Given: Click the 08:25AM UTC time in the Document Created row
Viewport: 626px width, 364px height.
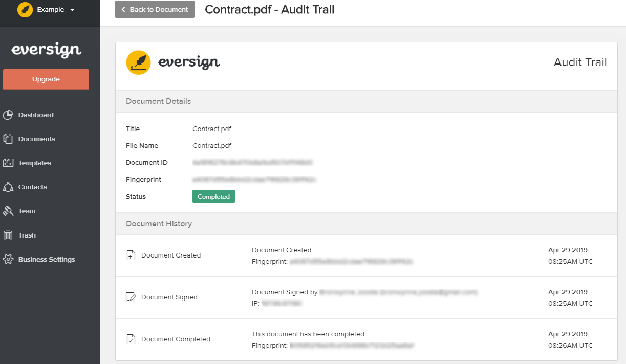Looking at the screenshot, I should pos(571,262).
